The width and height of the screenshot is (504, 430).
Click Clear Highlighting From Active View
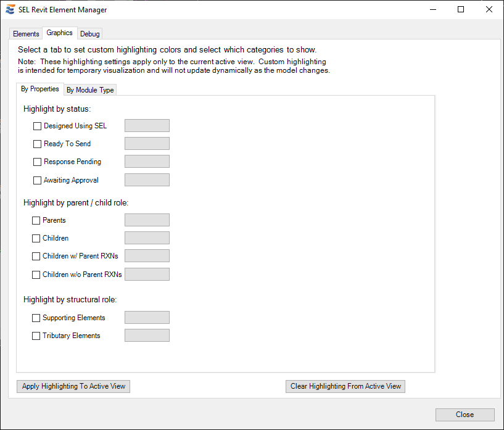(345, 386)
